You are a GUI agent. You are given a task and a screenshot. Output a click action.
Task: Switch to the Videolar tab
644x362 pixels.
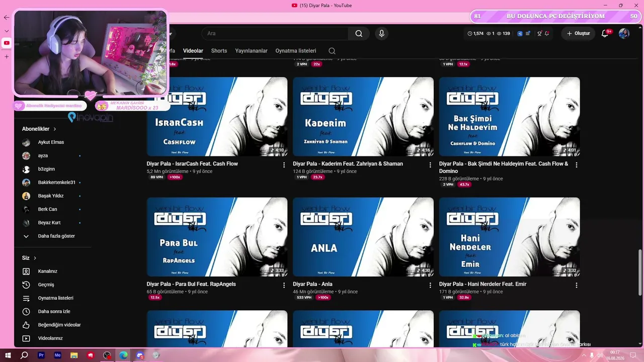[x=193, y=51]
